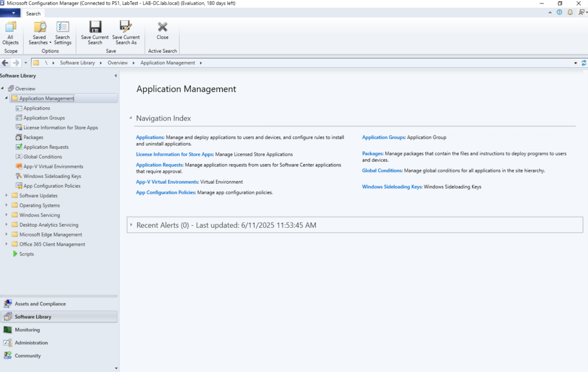Switch to the Search ribbon tab
The width and height of the screenshot is (588, 372).
(x=33, y=13)
